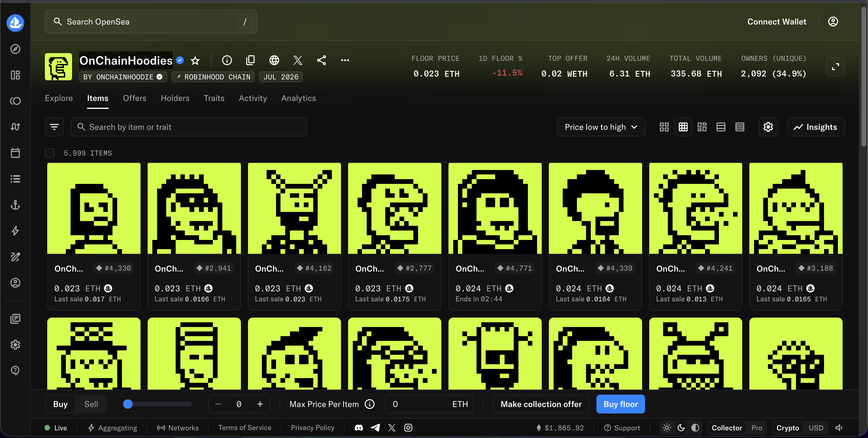Image resolution: width=868 pixels, height=438 pixels.
Task: Click the Buy floor button
Action: click(620, 404)
